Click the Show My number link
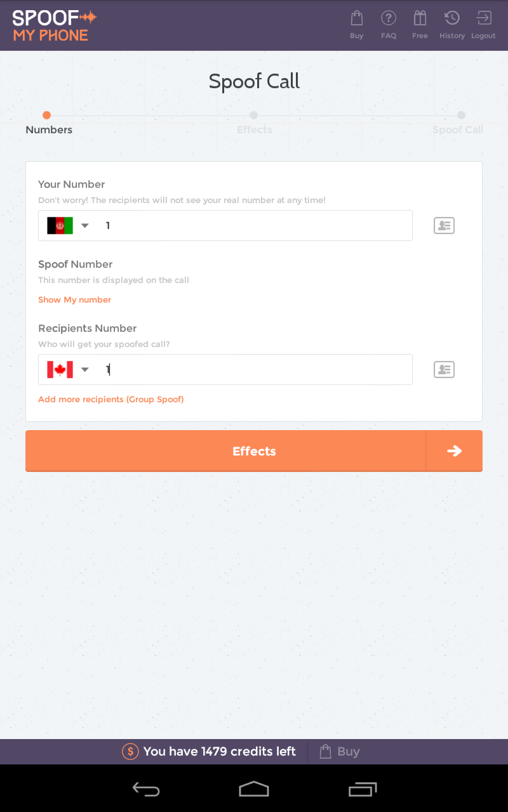The image size is (508, 812). [75, 300]
